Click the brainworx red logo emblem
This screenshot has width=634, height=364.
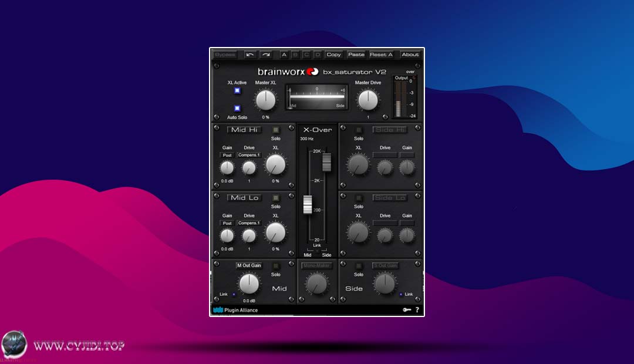click(x=312, y=72)
